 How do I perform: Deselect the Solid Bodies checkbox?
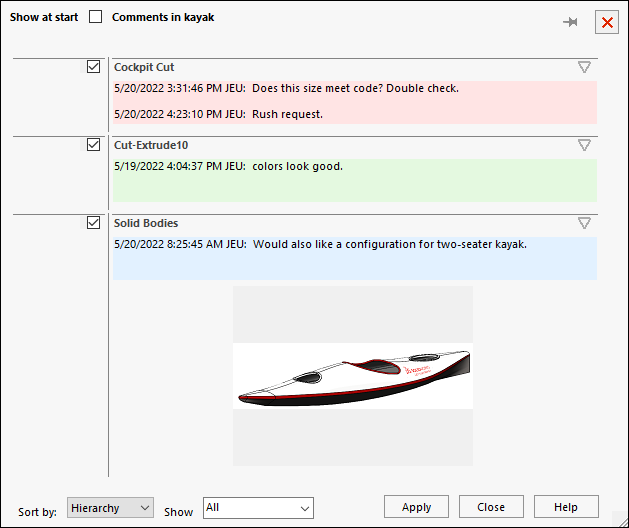94,223
